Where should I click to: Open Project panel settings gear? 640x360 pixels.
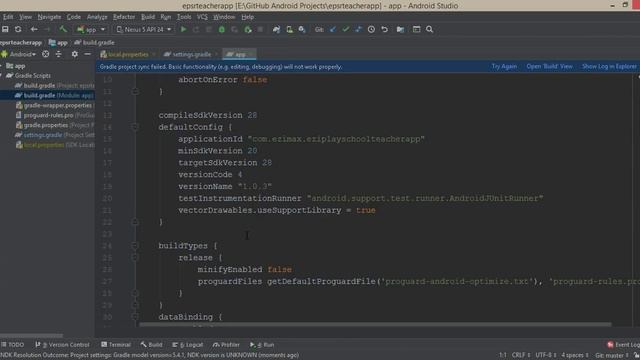tap(75, 54)
